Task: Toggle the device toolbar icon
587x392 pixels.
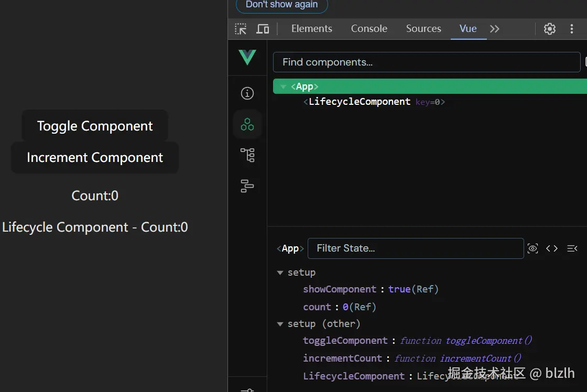Action: pos(263,29)
